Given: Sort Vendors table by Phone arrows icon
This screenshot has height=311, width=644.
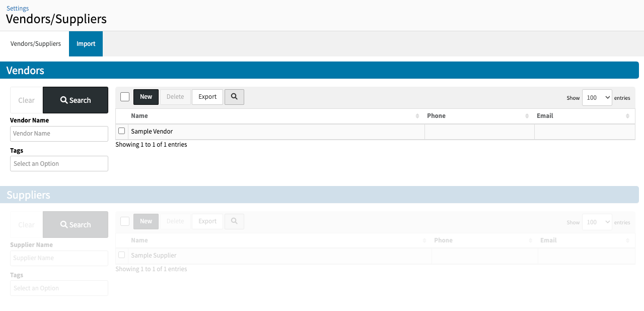Looking at the screenshot, I should (527, 116).
